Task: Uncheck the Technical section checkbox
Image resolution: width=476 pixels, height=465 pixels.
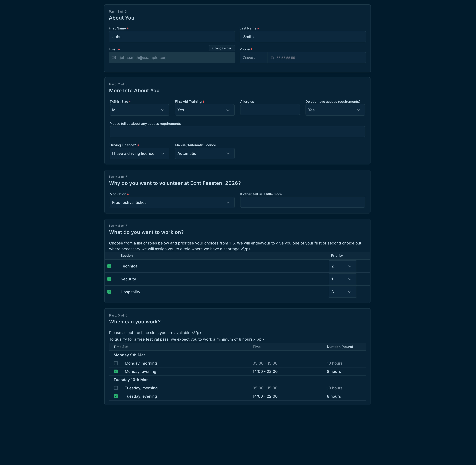Action: 109,266
